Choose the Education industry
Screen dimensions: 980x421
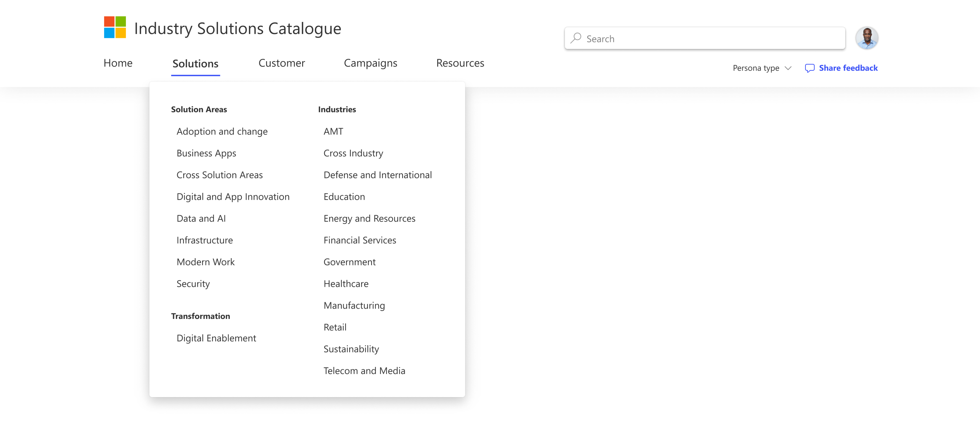pyautogui.click(x=344, y=197)
